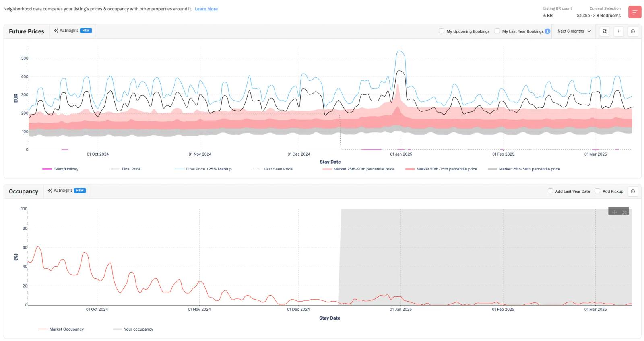Open the Learn More link
This screenshot has height=341, width=644.
point(206,9)
